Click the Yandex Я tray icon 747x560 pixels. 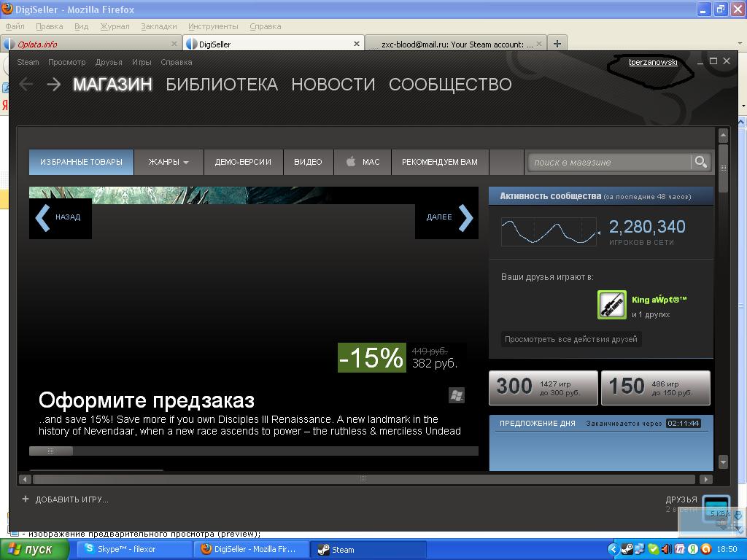(x=693, y=549)
